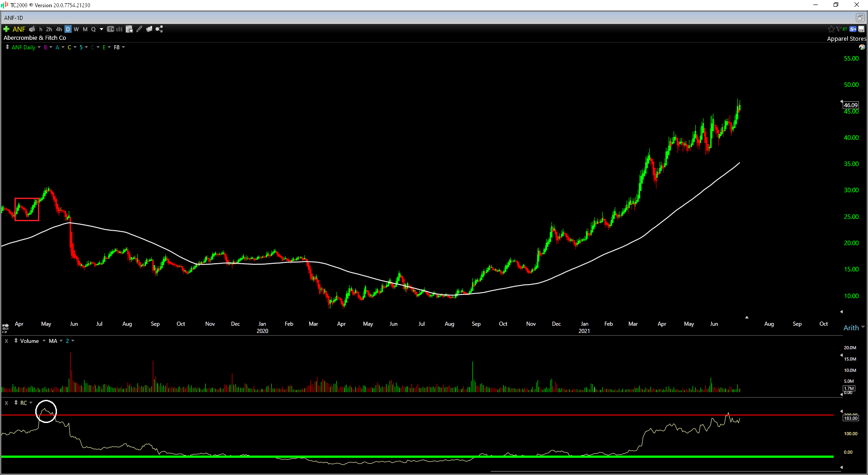Click the blue S sorting button
This screenshot has width=868, height=475.
coord(853,29)
